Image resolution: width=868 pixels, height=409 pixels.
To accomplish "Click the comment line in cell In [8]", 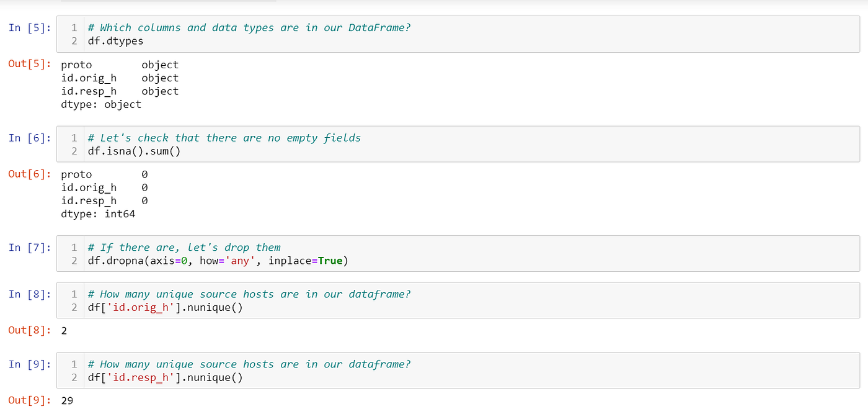I will [249, 294].
